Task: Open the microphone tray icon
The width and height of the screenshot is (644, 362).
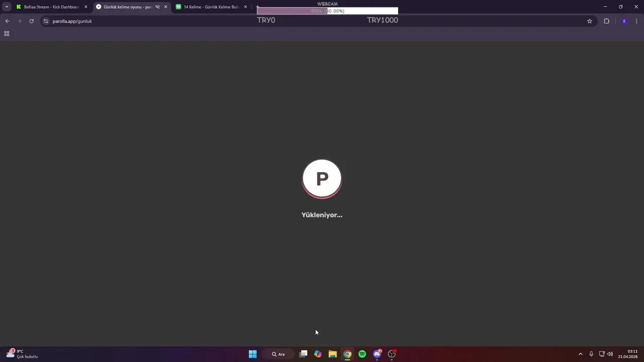Action: click(x=591, y=354)
